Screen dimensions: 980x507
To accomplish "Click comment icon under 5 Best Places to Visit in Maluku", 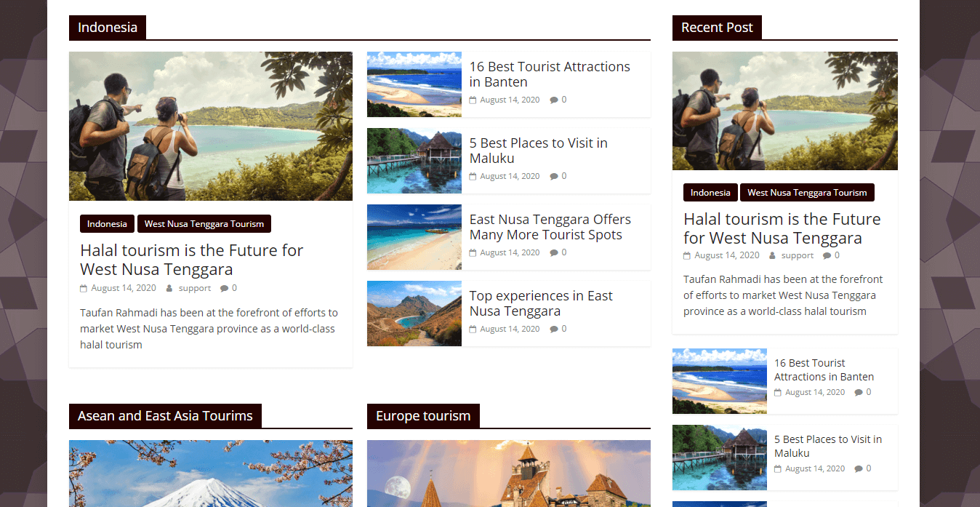I will coord(554,176).
